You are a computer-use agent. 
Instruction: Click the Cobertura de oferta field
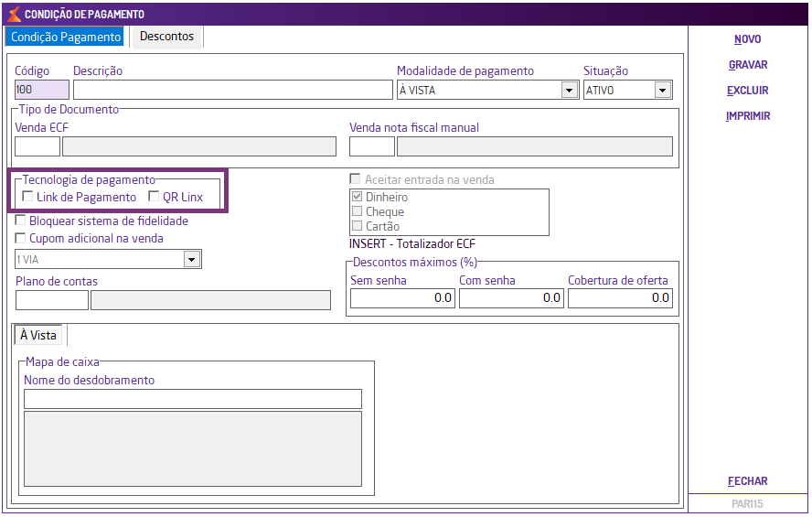click(620, 298)
